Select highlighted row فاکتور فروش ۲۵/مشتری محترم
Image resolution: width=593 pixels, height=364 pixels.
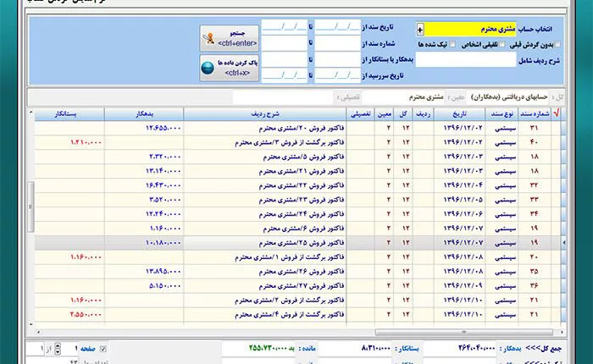297,243
